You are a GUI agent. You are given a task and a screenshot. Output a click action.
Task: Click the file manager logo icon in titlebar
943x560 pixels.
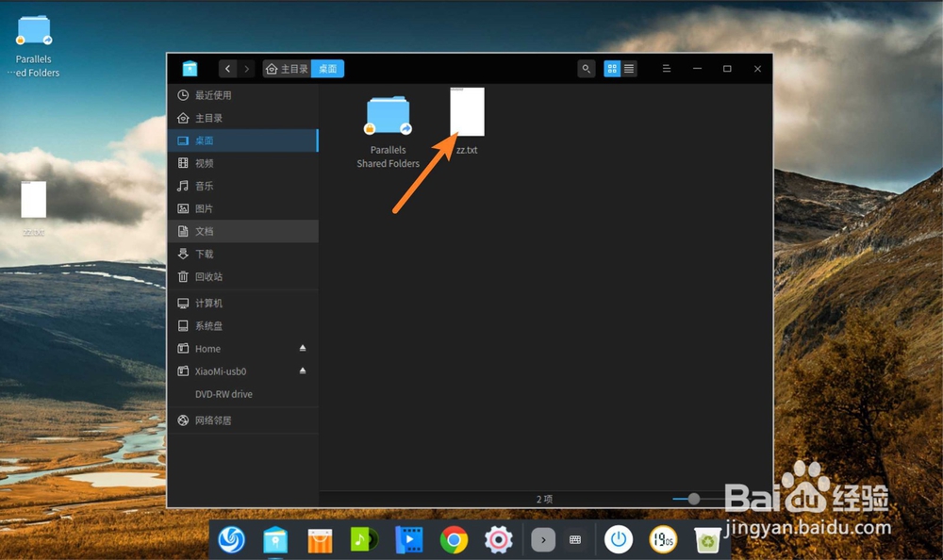point(190,69)
